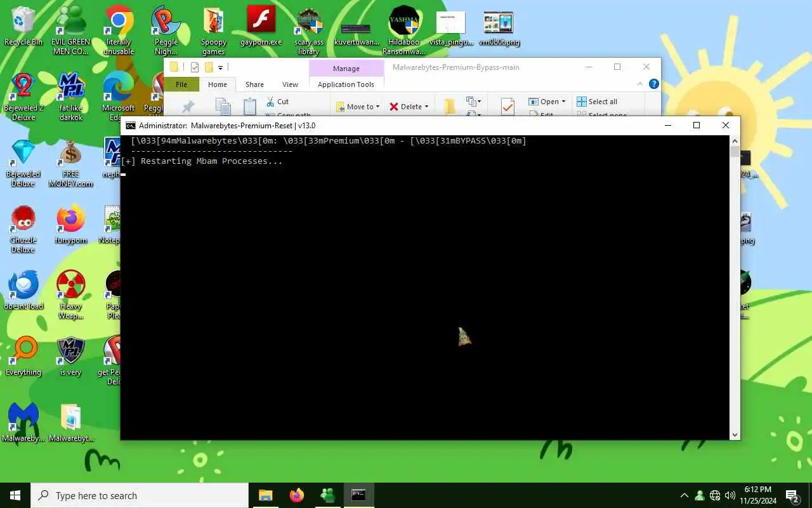Open the Firefox shortcut on the desktop
The height and width of the screenshot is (508, 812).
pyautogui.click(x=71, y=225)
